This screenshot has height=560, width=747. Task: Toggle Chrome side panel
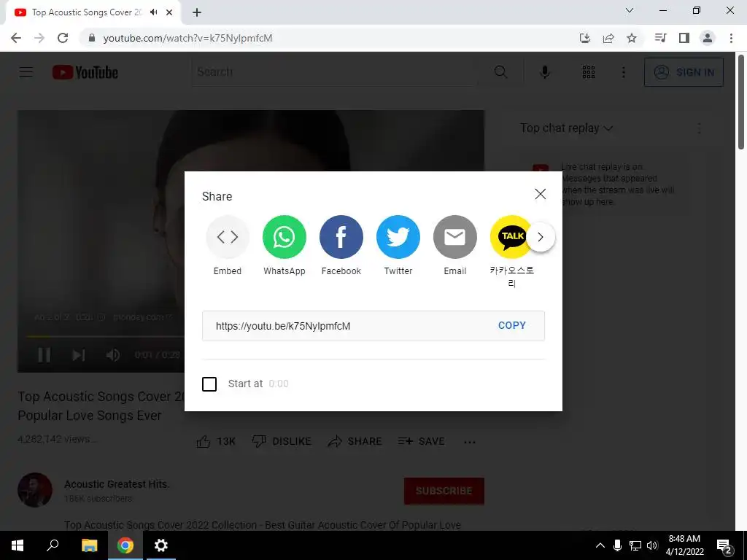[684, 38]
